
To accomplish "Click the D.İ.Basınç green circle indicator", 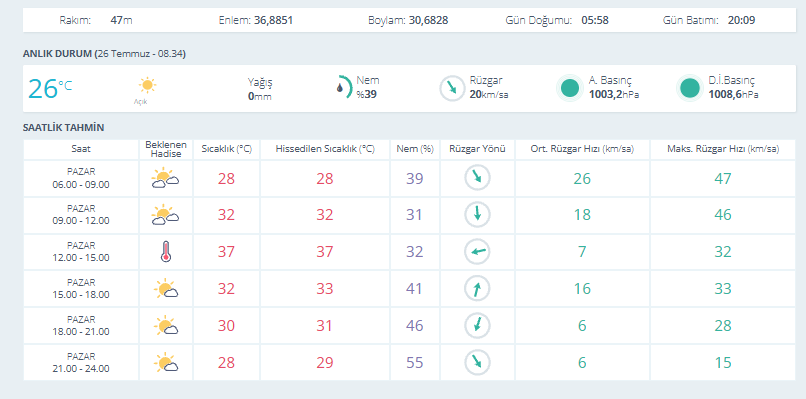I will (x=689, y=88).
